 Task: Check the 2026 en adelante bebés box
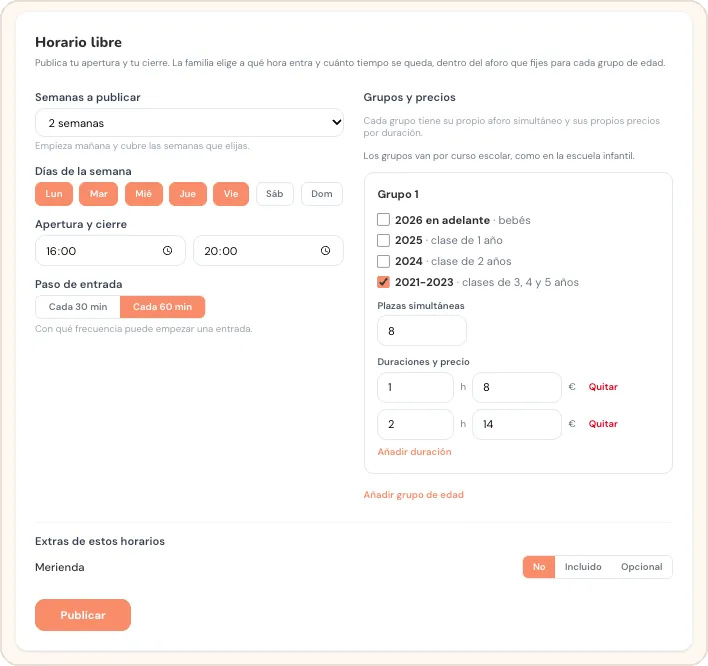[x=383, y=220]
